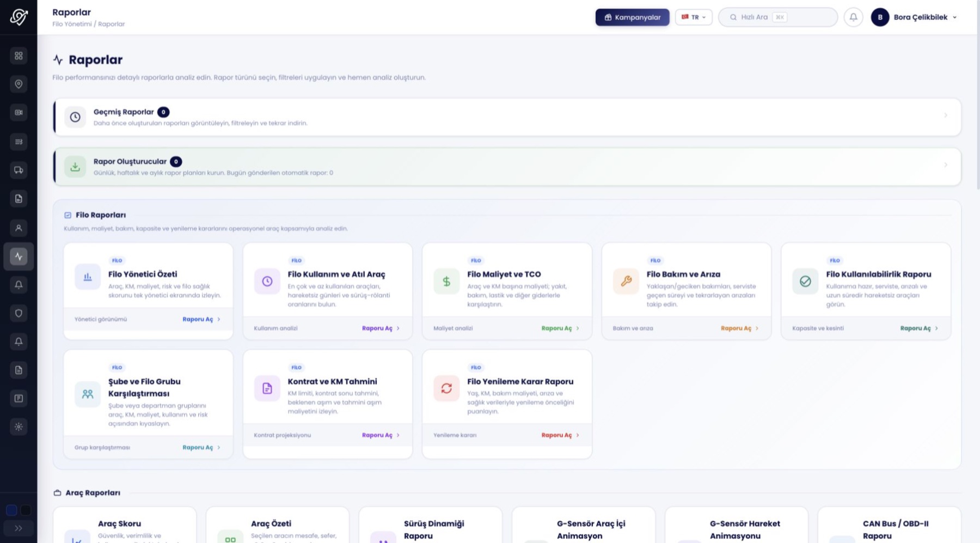The height and width of the screenshot is (543, 980).
Task: Expand the sidebar with double-arrow button
Action: coord(19,528)
